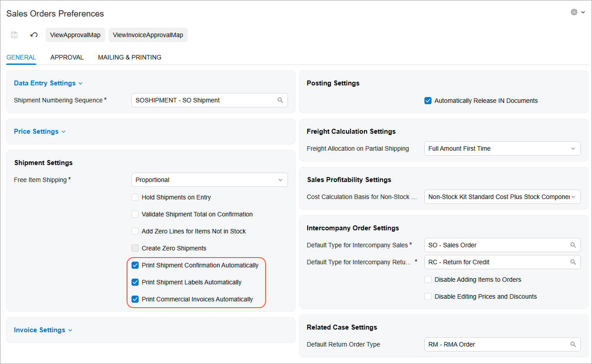592x364 pixels.
Task: Expand the Invoice Settings section
Action: click(x=43, y=330)
